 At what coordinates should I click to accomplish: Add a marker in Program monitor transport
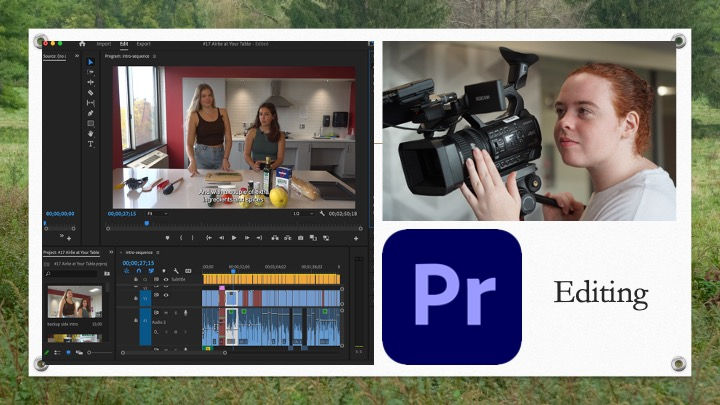click(167, 238)
